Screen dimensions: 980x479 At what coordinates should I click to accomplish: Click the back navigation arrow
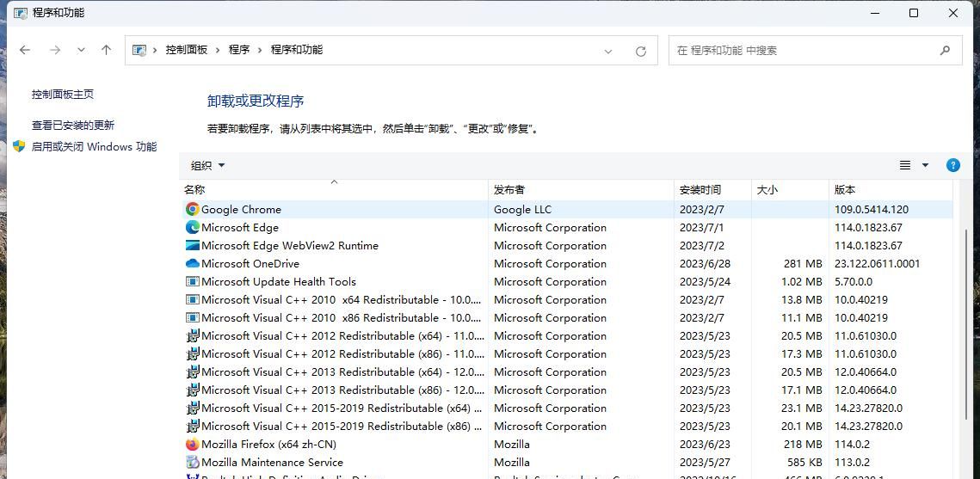[25, 50]
